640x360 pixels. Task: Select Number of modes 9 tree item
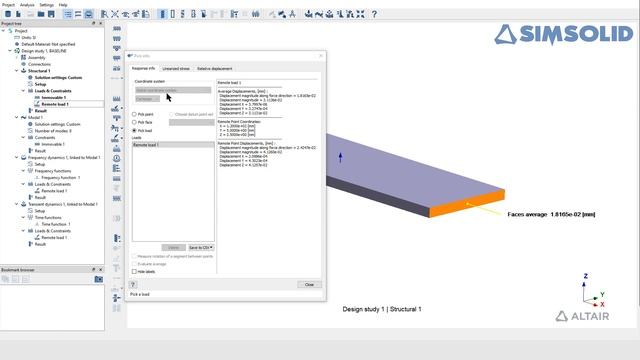53,131
